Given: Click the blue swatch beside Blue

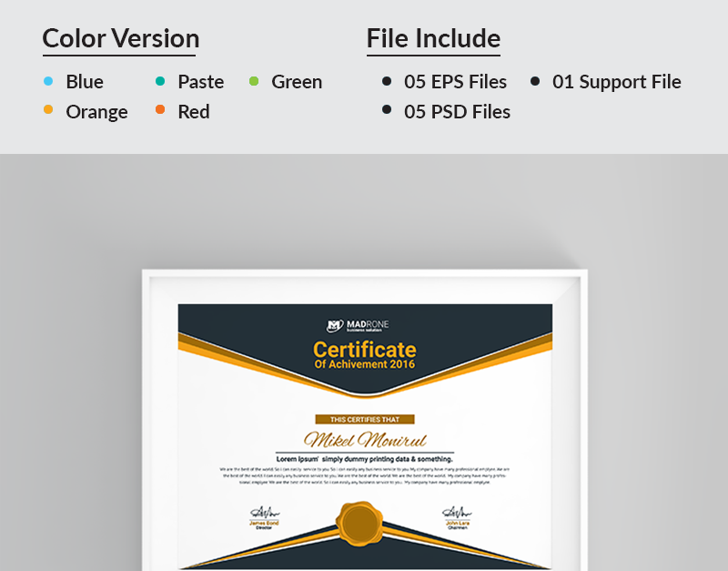Looking at the screenshot, I should tap(48, 81).
